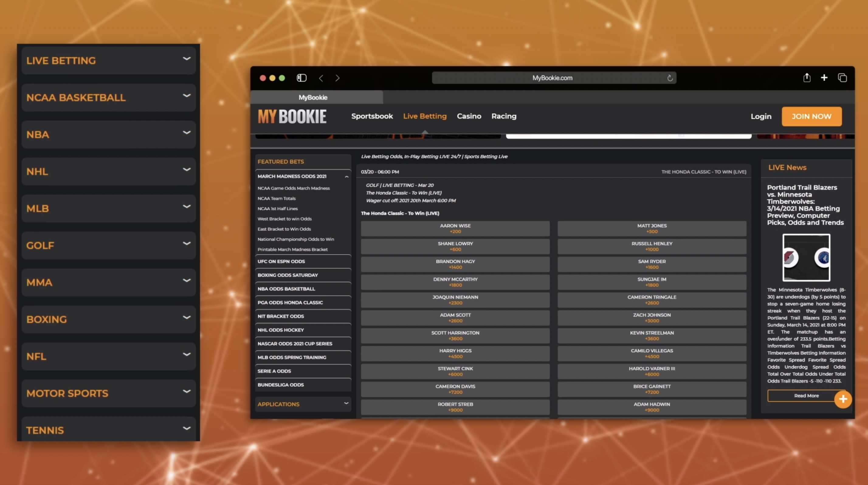
Task: Click the orange floating plus button
Action: click(x=843, y=399)
